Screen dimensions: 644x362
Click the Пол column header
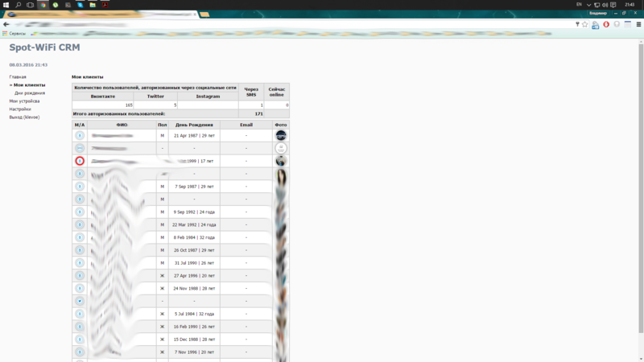tap(163, 125)
